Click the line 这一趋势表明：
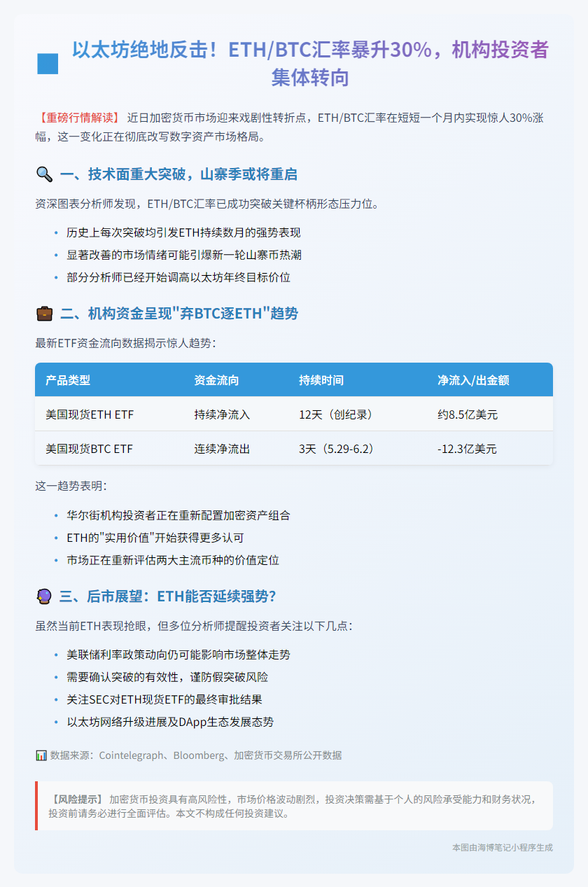The image size is (588, 887). click(71, 485)
